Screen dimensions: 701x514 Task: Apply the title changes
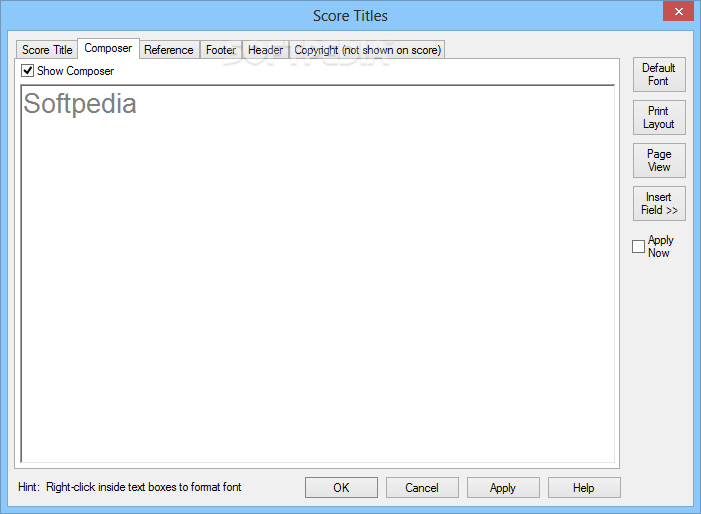tap(503, 487)
